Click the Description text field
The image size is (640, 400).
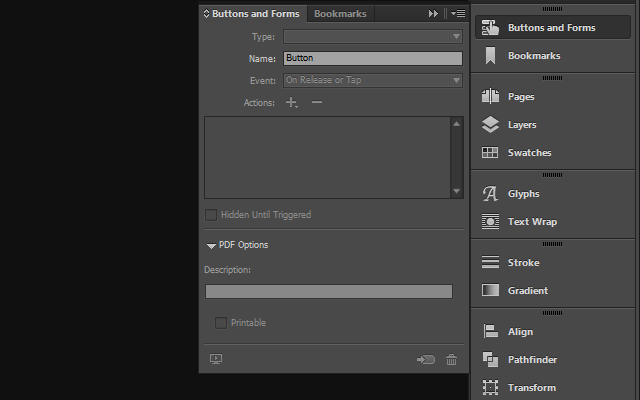[x=329, y=292]
